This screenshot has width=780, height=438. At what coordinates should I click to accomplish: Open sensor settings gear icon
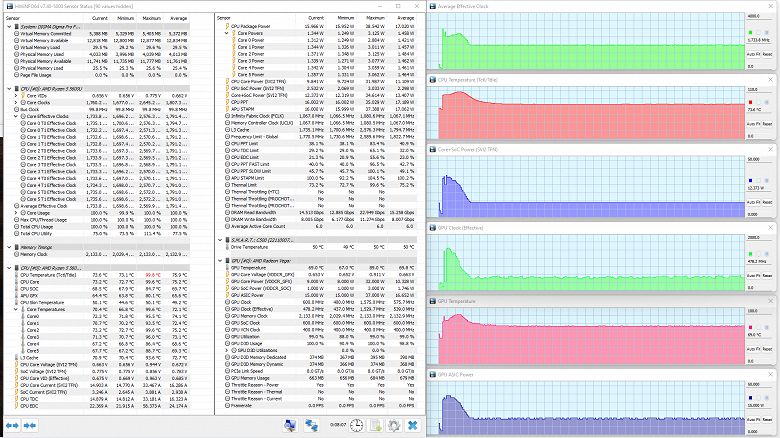(394, 426)
